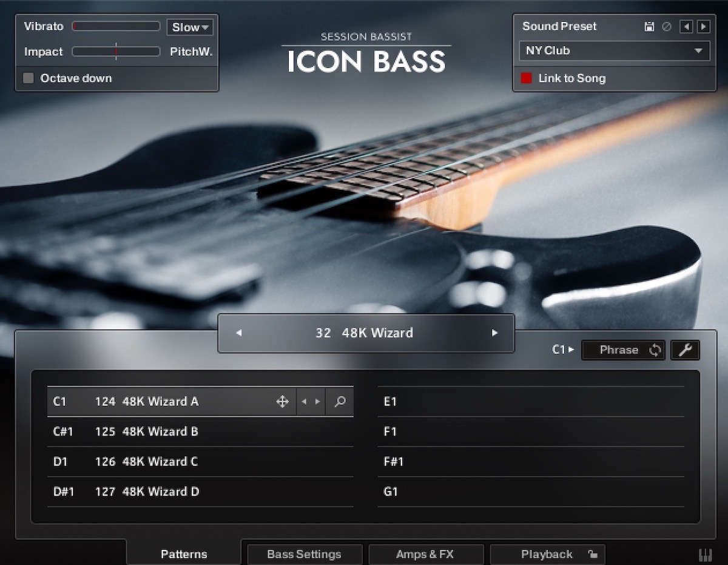Toggle Link to Song
728x565 pixels.
tap(527, 78)
